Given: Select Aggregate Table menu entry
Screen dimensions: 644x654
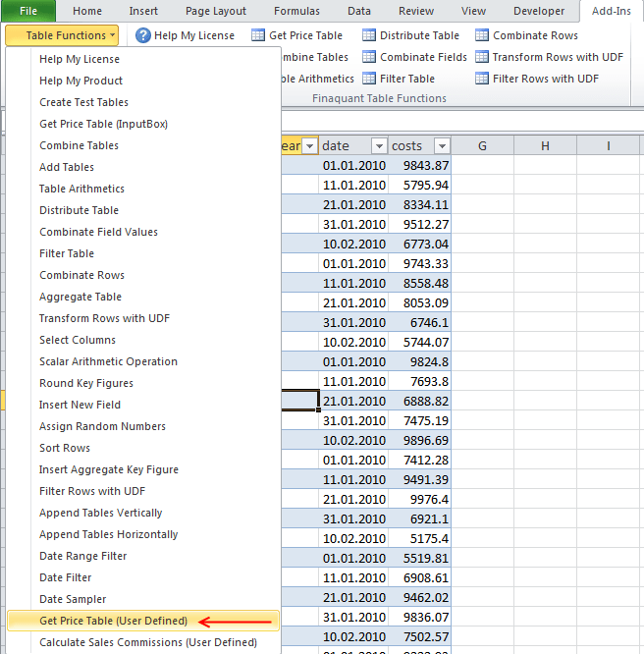Looking at the screenshot, I should [143, 297].
